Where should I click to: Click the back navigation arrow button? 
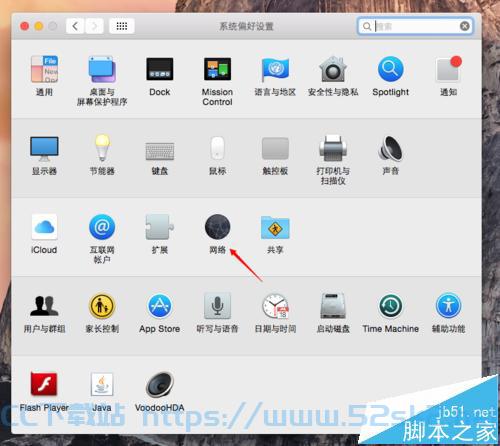point(75,26)
